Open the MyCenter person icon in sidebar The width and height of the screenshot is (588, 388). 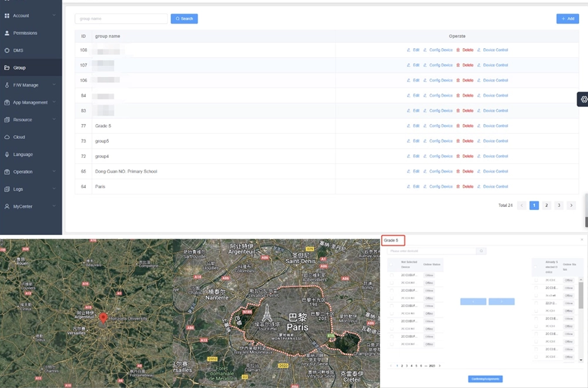(x=6, y=206)
